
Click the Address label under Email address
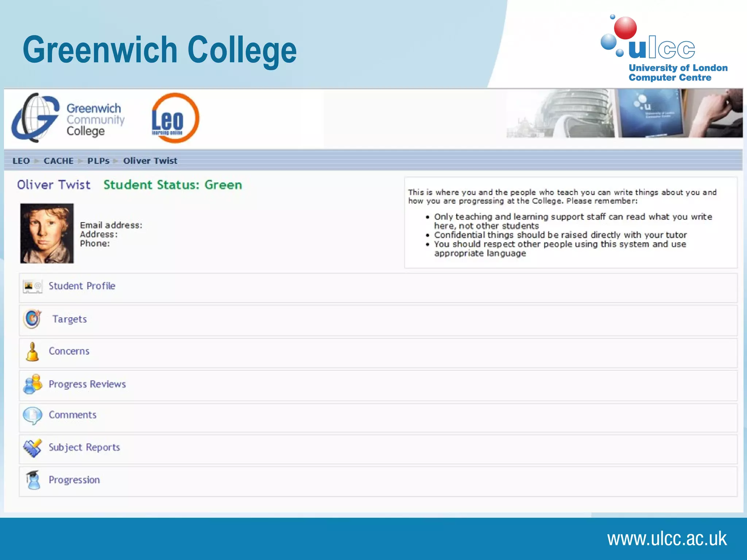[99, 234]
